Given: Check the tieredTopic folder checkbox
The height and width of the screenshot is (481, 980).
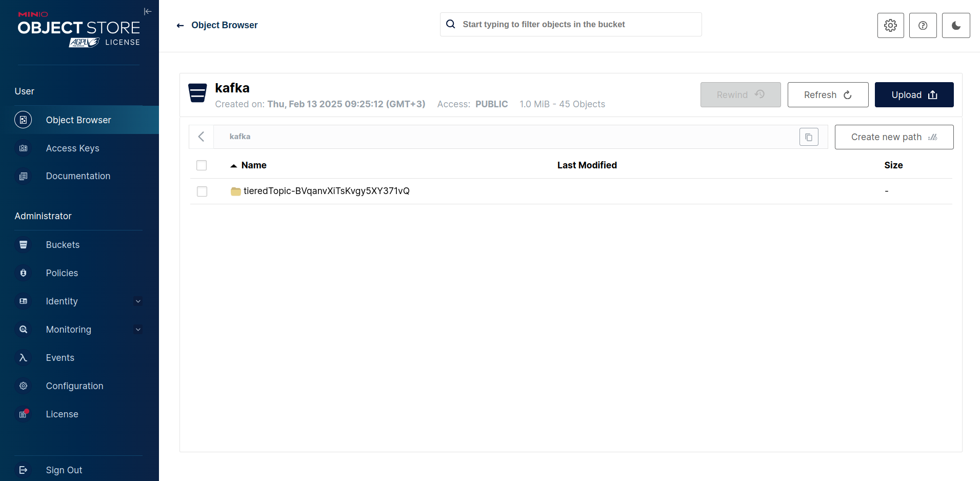Looking at the screenshot, I should (202, 191).
